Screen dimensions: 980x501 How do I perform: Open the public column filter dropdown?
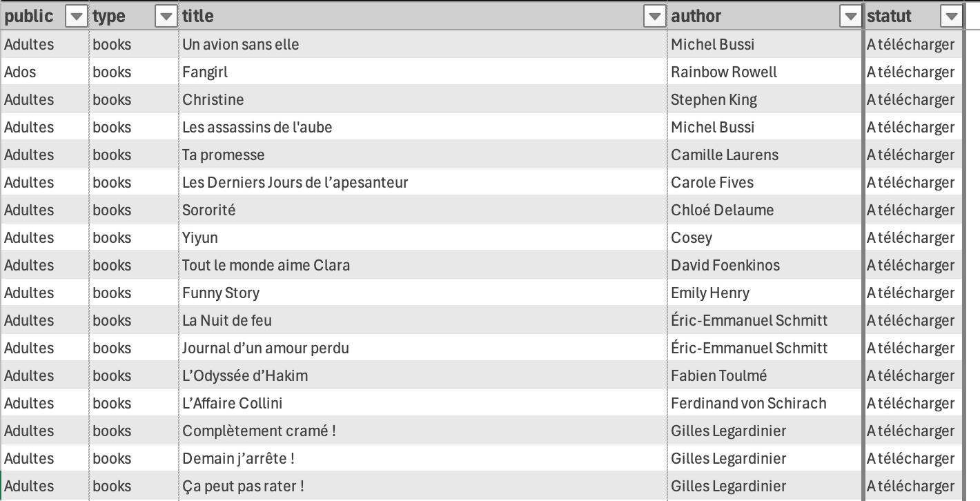[76, 17]
